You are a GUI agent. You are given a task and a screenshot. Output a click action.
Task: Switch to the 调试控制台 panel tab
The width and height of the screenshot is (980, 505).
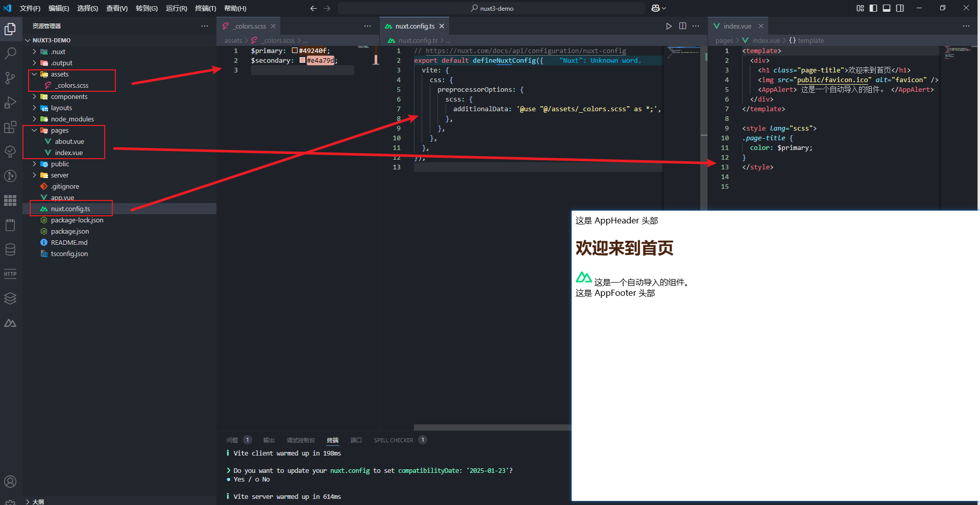301,440
